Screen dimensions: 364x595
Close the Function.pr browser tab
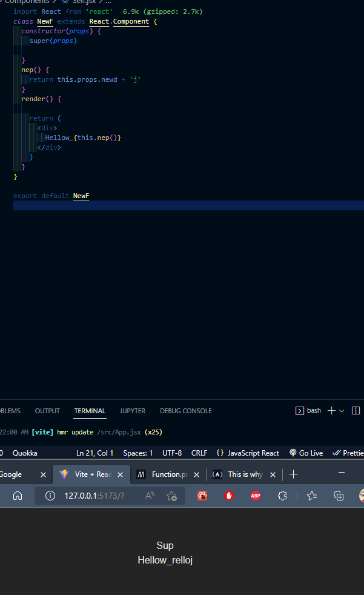pyautogui.click(x=196, y=474)
